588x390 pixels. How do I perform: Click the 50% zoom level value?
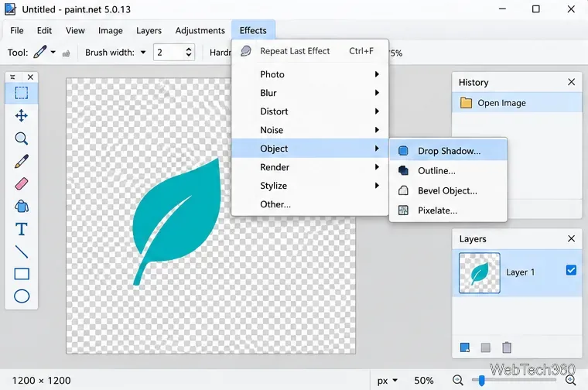point(424,381)
